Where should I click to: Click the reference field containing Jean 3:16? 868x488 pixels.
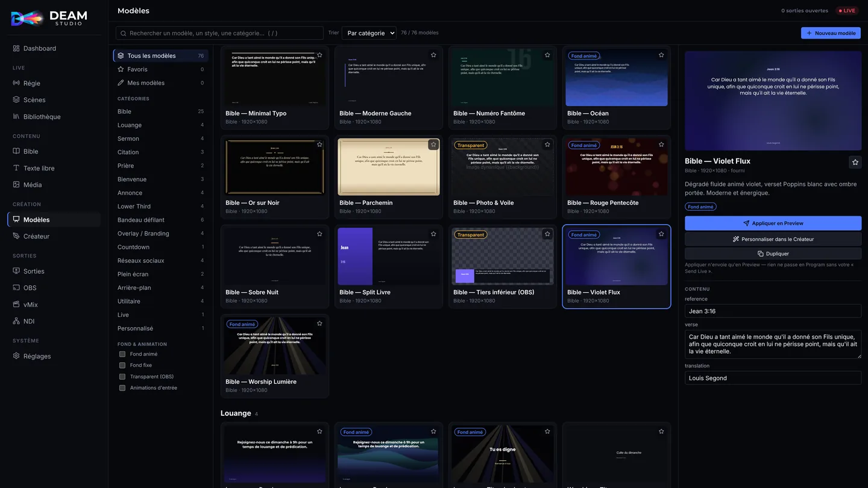click(773, 311)
